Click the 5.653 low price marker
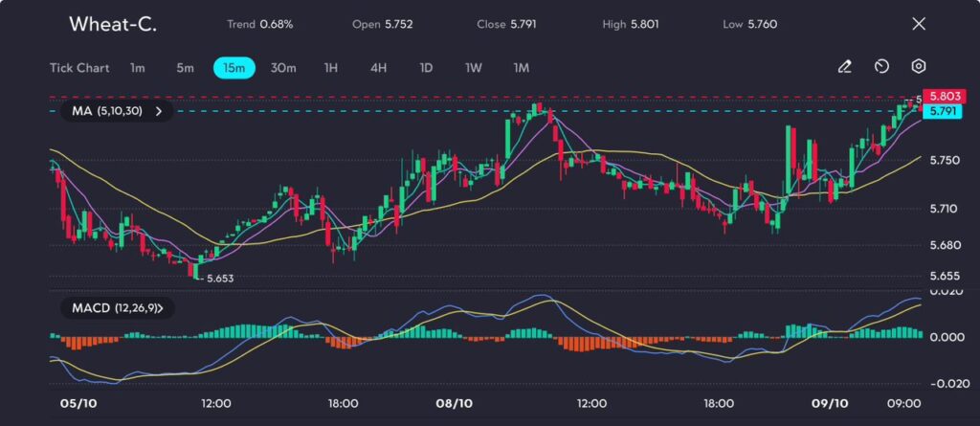The width and height of the screenshot is (980, 426). point(217,278)
